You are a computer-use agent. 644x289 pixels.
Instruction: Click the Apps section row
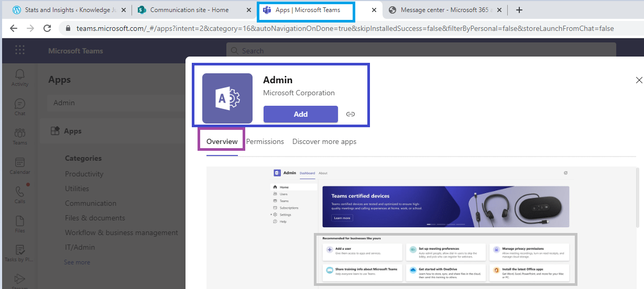112,131
